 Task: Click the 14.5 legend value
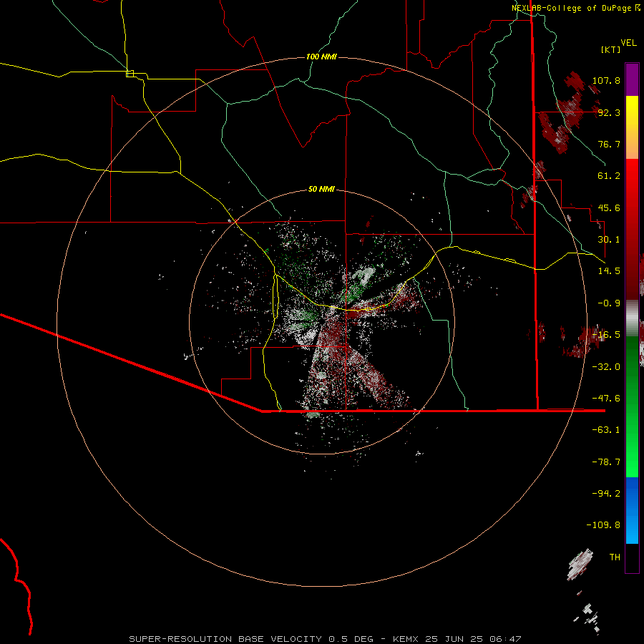[x=609, y=271]
